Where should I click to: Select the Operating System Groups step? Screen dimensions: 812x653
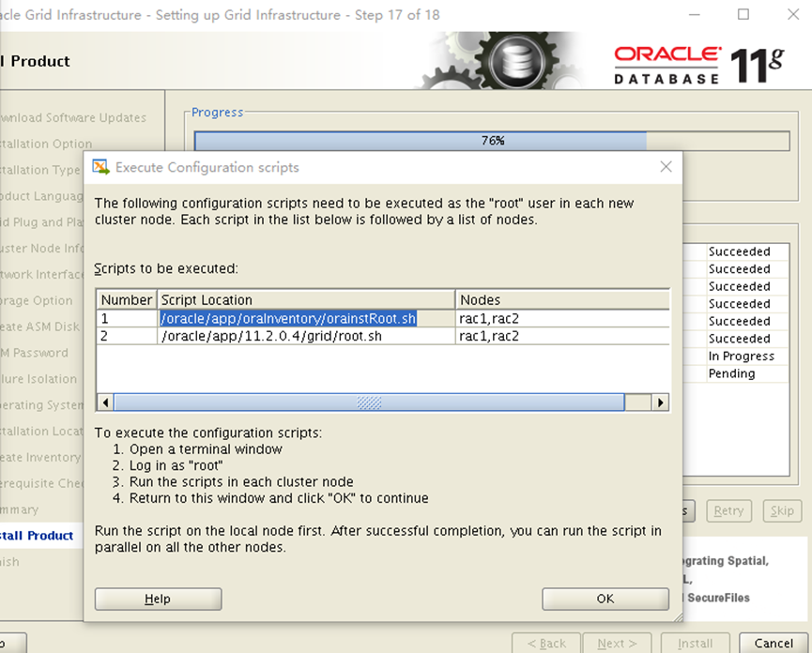[41, 404]
